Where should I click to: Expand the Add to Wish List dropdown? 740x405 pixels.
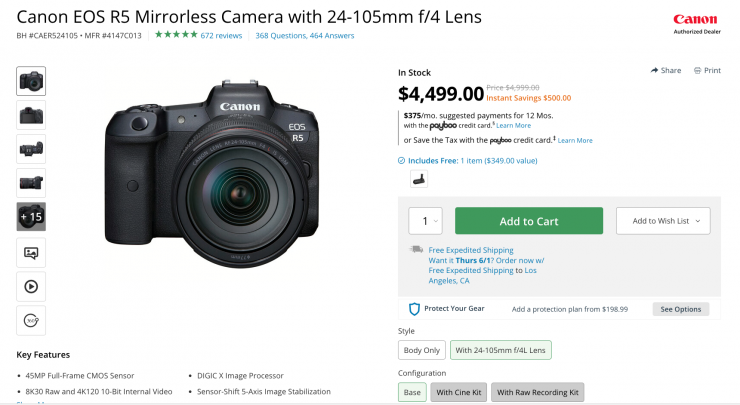point(662,221)
